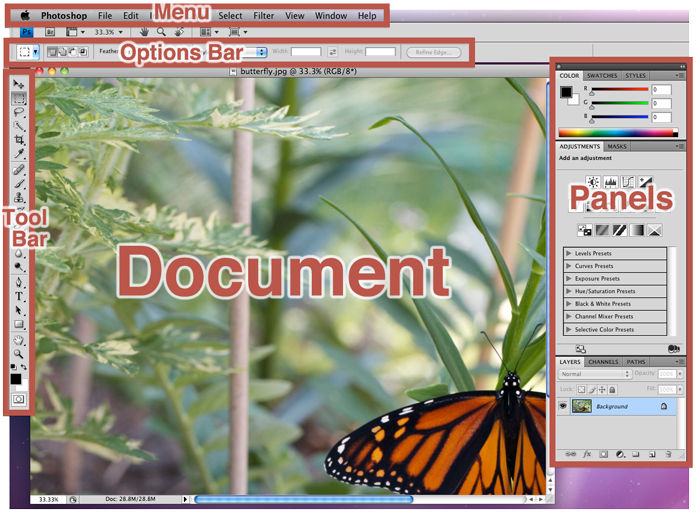The height and width of the screenshot is (518, 698).
Task: Create a new layer from Layers panel
Action: [x=652, y=454]
